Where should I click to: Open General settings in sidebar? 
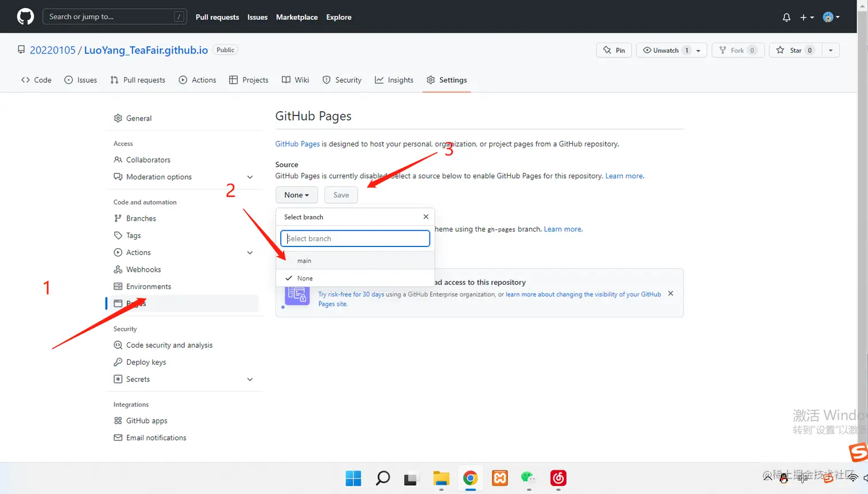tap(139, 118)
